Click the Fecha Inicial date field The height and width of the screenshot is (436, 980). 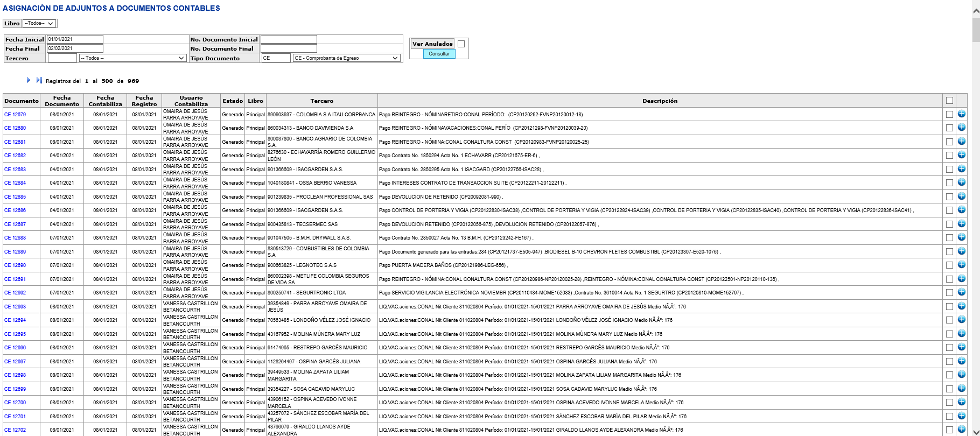tap(75, 39)
